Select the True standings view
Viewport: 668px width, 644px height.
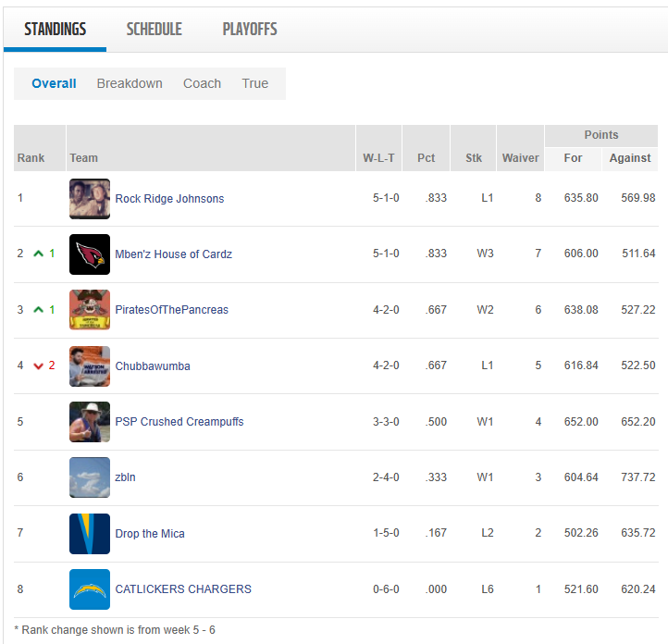(255, 83)
